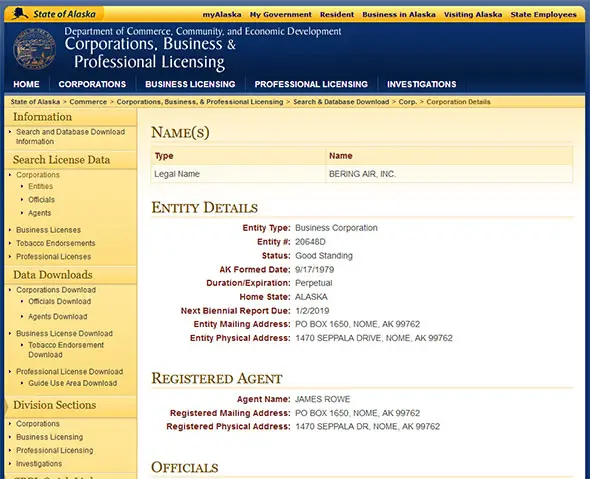This screenshot has width=590, height=479.
Task: Open My Government in top bar
Action: [x=281, y=15]
